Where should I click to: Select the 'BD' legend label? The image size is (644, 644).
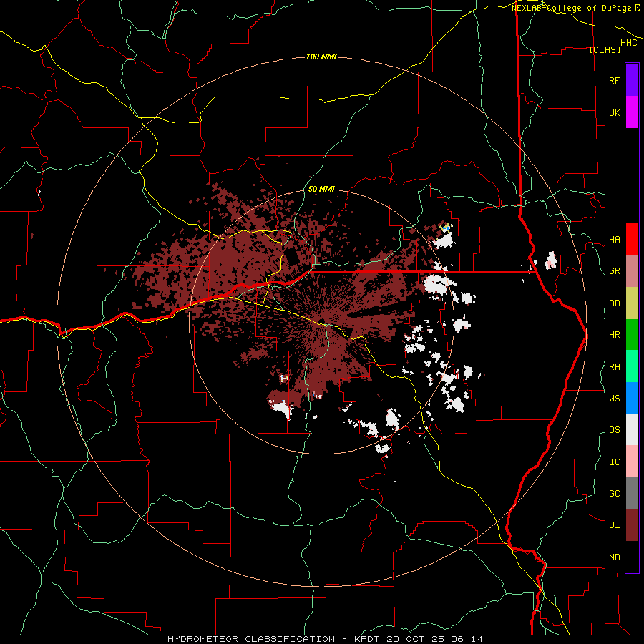click(x=614, y=303)
